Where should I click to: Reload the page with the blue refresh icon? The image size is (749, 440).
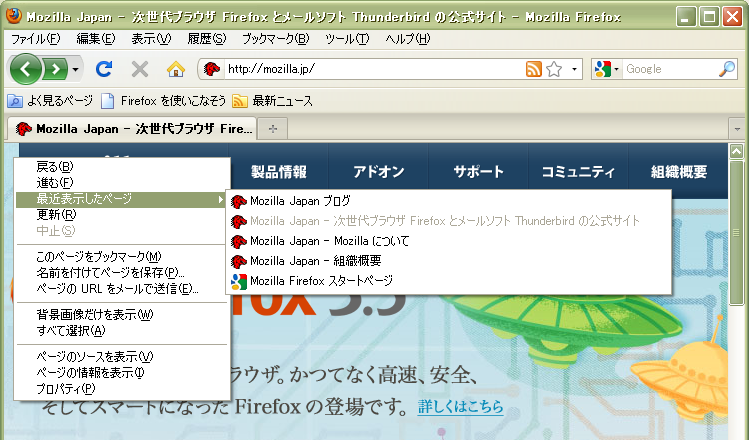point(104,69)
